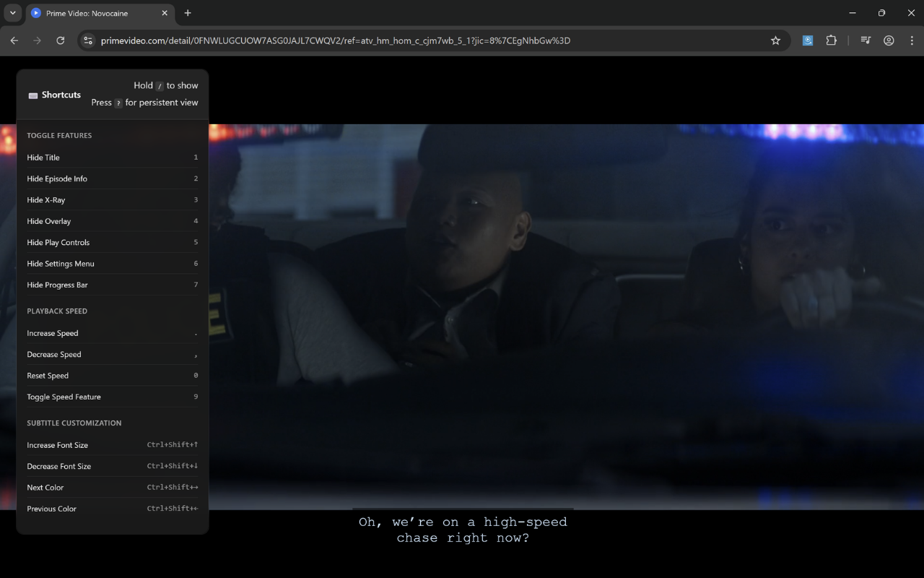Open the browser profile avatar
Viewport: 924px width, 578px height.
pyautogui.click(x=889, y=40)
